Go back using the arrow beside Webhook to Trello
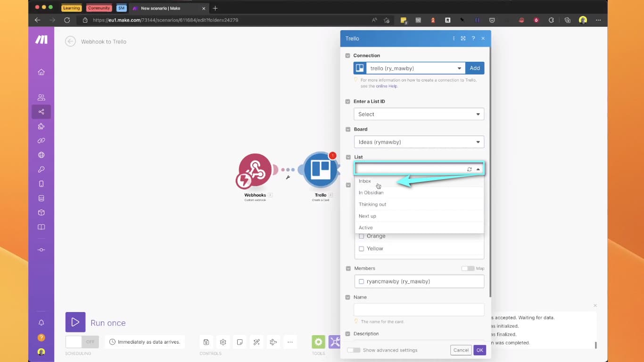Screen dimensions: 644x362 click(70, 41)
